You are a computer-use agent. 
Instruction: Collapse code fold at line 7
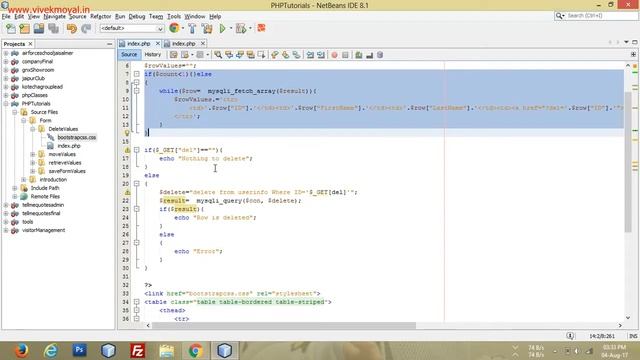137,74
